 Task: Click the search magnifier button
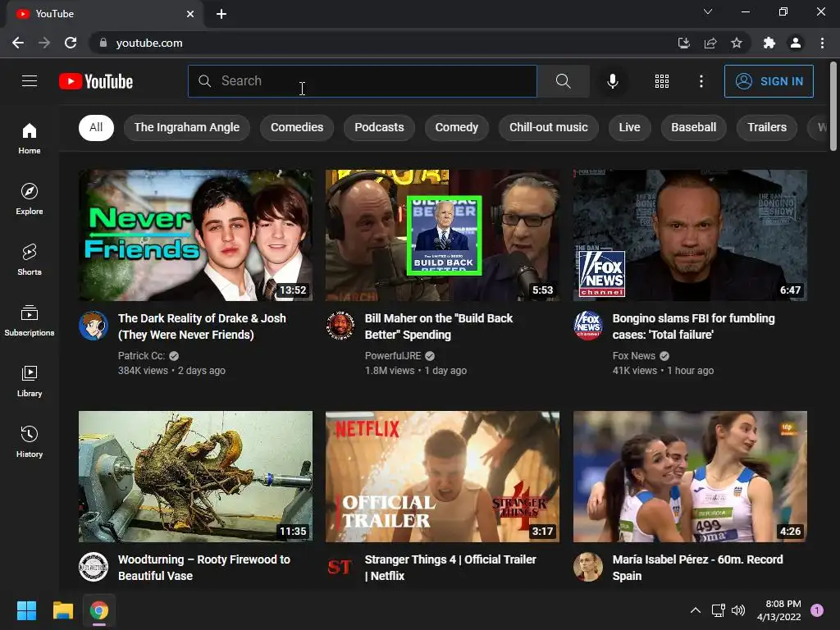click(x=563, y=81)
